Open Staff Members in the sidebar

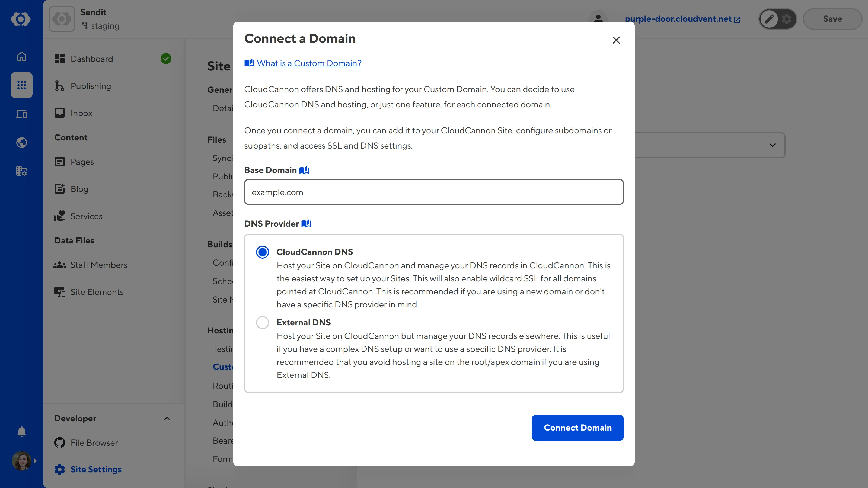[99, 265]
